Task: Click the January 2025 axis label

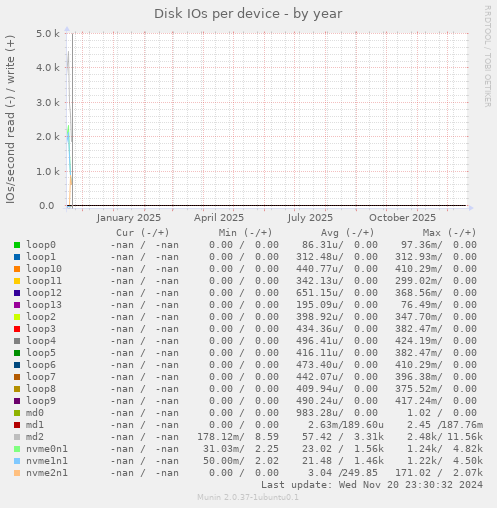Action: pos(129,218)
